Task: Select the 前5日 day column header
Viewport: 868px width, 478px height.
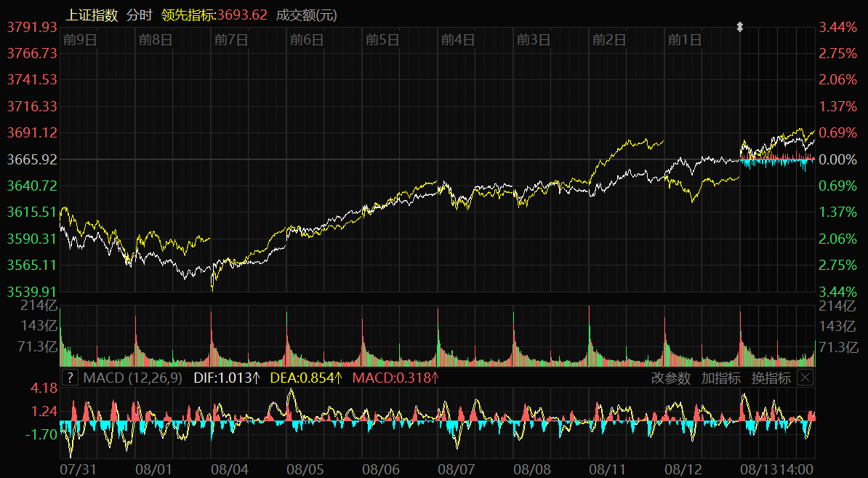Action: pyautogui.click(x=382, y=40)
